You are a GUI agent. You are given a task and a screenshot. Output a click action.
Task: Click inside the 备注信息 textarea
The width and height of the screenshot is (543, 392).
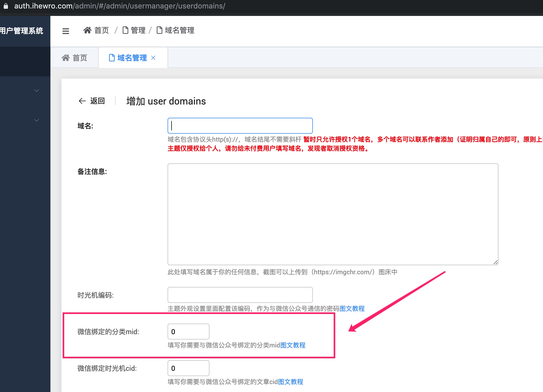pos(333,214)
